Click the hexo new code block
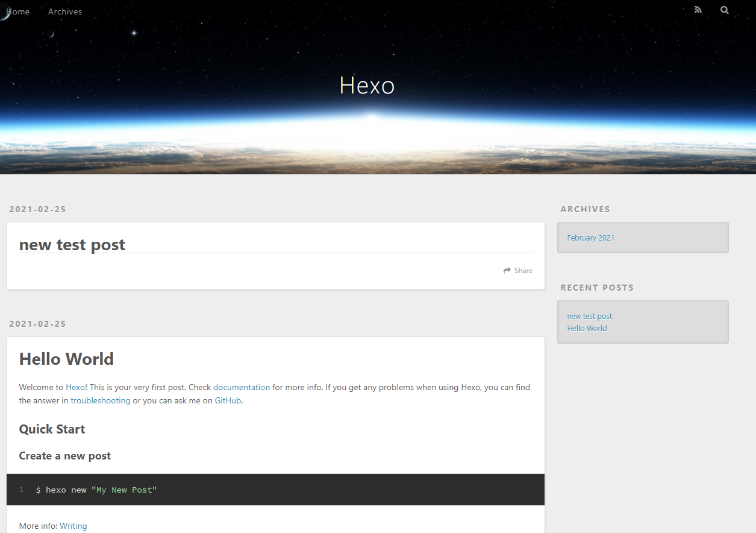The height and width of the screenshot is (533, 756). click(275, 490)
